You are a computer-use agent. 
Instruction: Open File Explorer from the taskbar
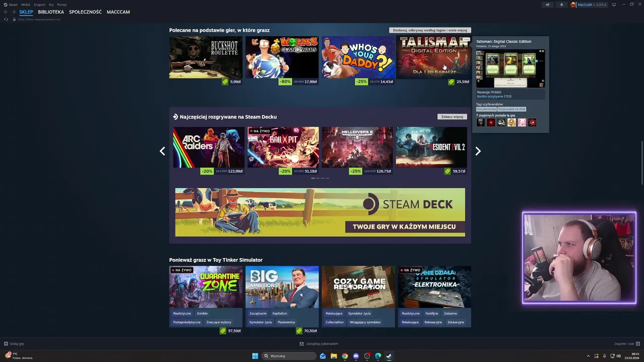334,356
